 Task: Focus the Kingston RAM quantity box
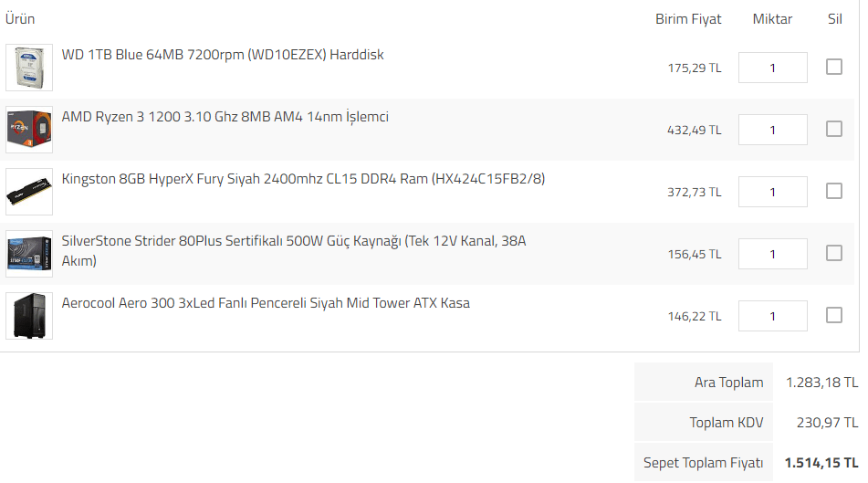coord(772,192)
